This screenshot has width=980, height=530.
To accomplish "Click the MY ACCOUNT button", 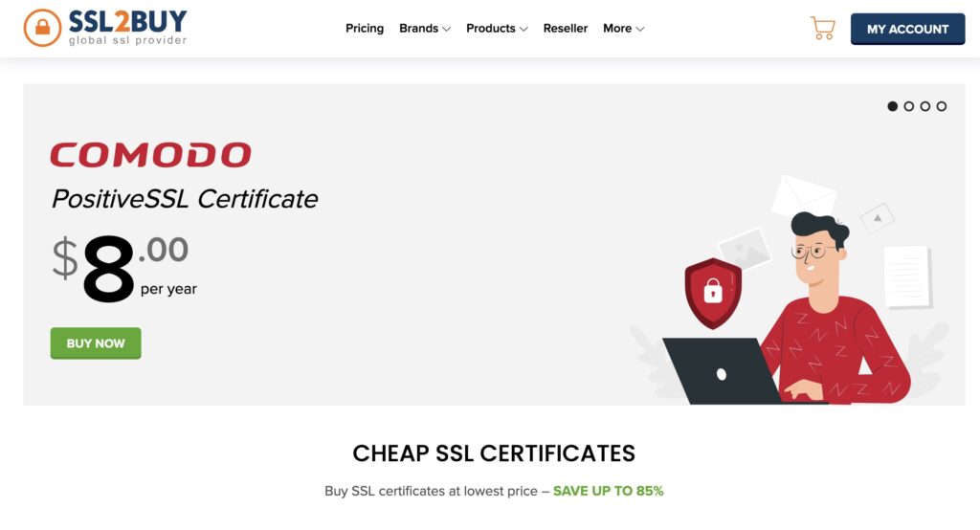I will (907, 29).
